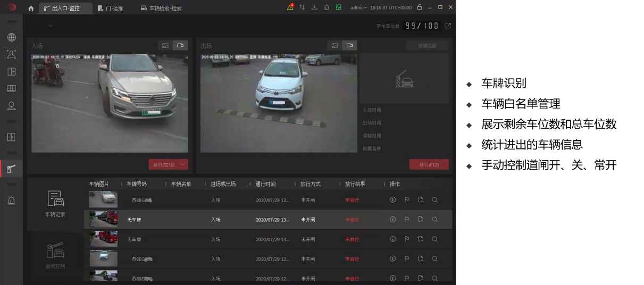Image resolution: width=644 pixels, height=285 pixels.
Task: Click the 99/100 free spaces counter
Action: (x=422, y=26)
